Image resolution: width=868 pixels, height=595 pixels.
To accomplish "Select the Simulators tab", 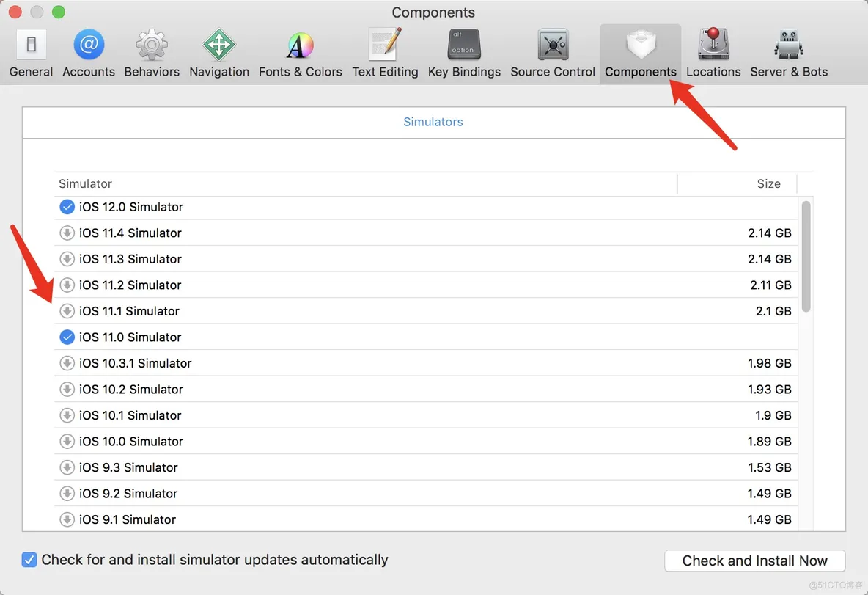I will click(x=433, y=122).
